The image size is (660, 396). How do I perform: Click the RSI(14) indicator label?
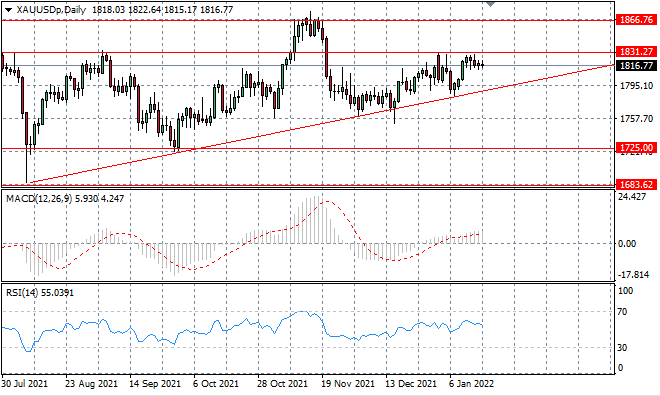click(22, 292)
